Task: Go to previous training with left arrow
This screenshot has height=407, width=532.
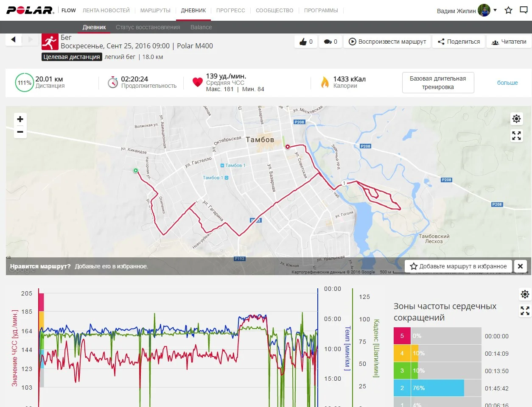Action: 13,39
